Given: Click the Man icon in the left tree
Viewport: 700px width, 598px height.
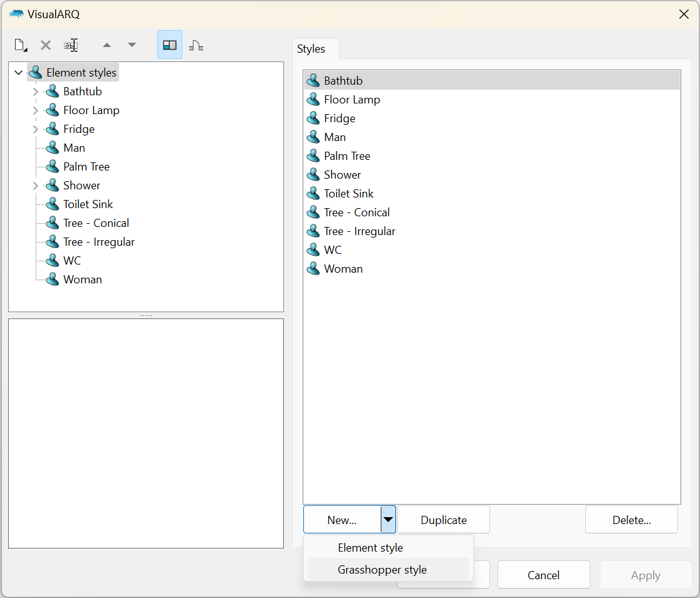Looking at the screenshot, I should [x=53, y=147].
